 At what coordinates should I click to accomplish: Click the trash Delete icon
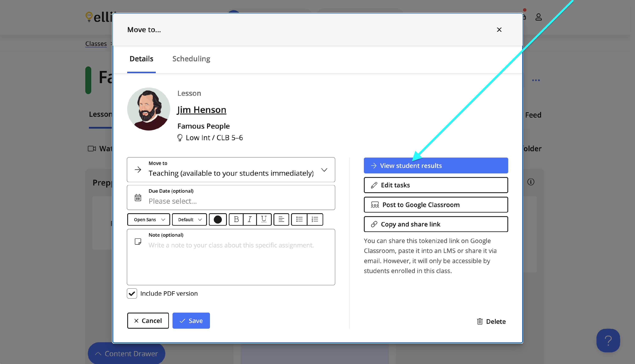click(x=479, y=321)
